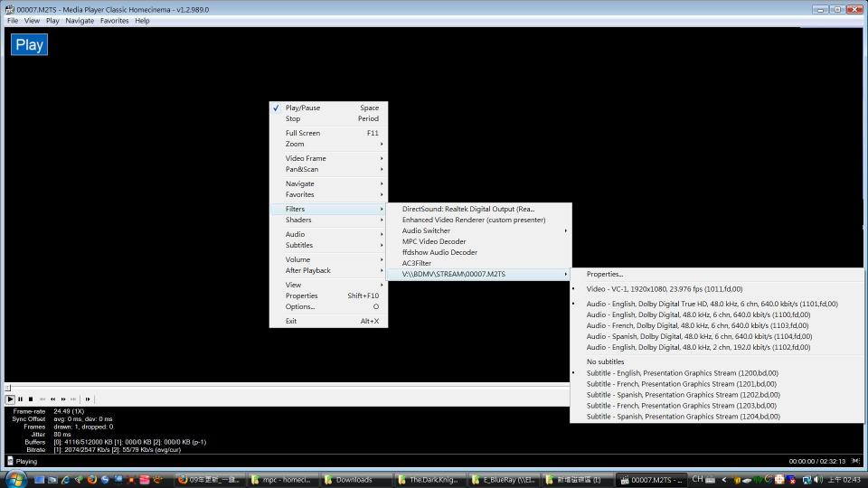Stop playback with the stop icon
Image resolution: width=868 pixels, height=488 pixels.
tap(31, 399)
